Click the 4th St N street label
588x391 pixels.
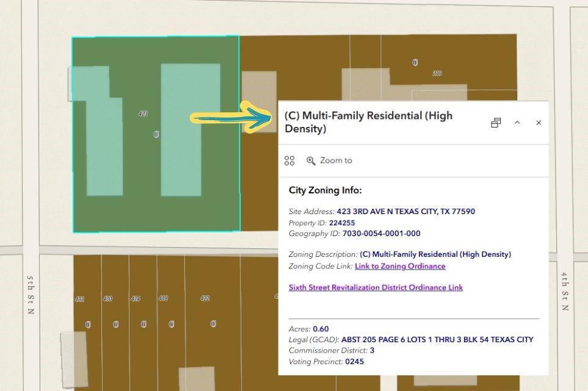tap(564, 292)
